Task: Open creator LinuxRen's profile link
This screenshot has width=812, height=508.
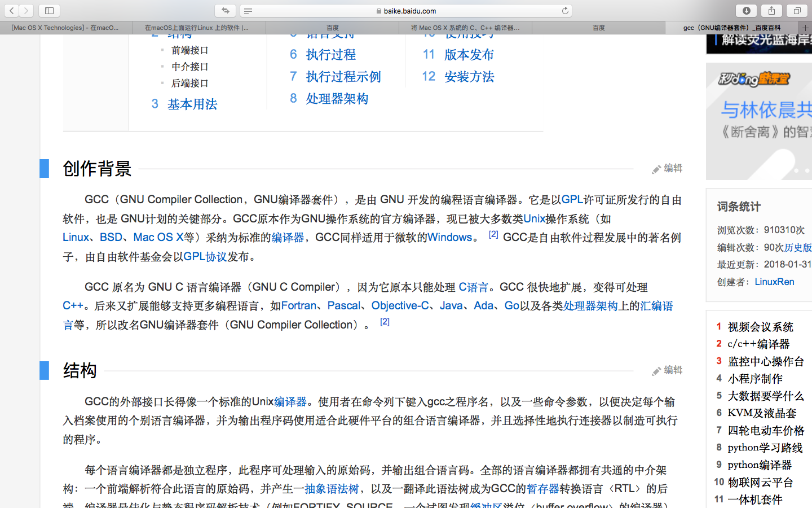Action: (774, 282)
